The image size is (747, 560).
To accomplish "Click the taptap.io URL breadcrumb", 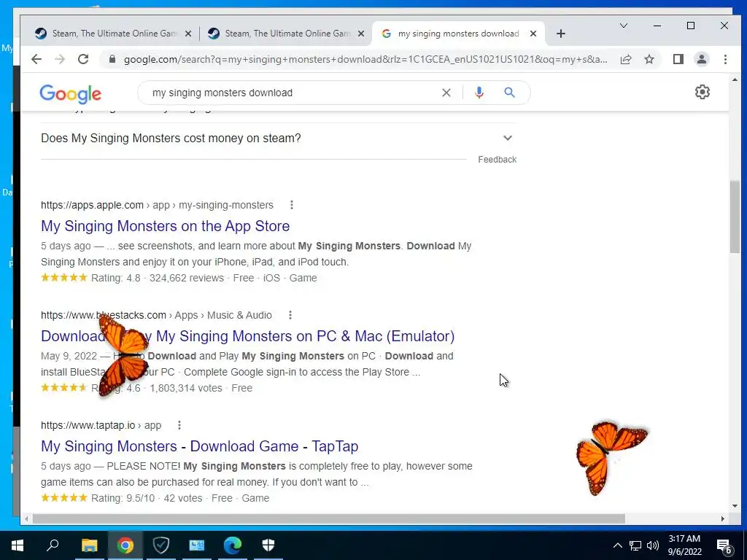I will click(x=101, y=425).
